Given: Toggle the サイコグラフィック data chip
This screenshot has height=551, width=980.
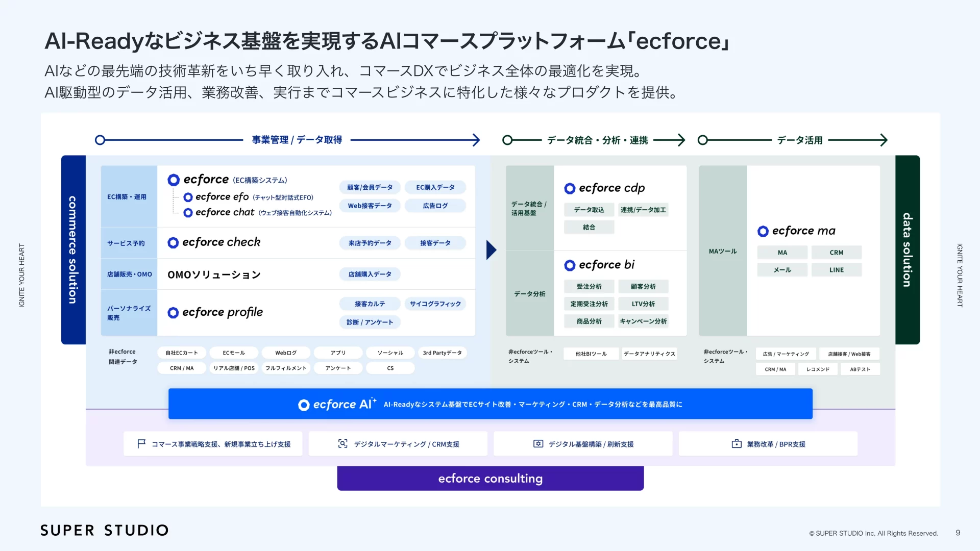Looking at the screenshot, I should click(435, 304).
